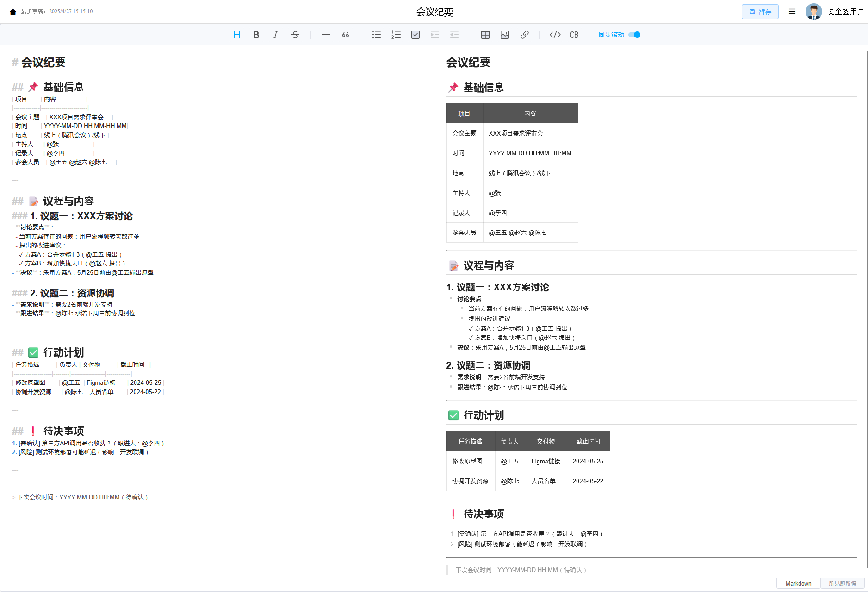Image resolution: width=868 pixels, height=592 pixels.
Task: Switch to the 所见即所得 tab
Action: click(x=842, y=583)
